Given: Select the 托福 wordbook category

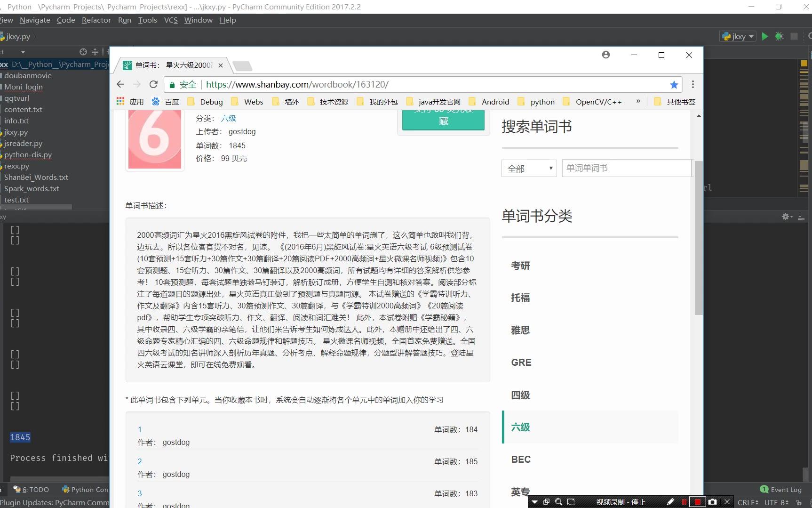Looking at the screenshot, I should pos(520,298).
